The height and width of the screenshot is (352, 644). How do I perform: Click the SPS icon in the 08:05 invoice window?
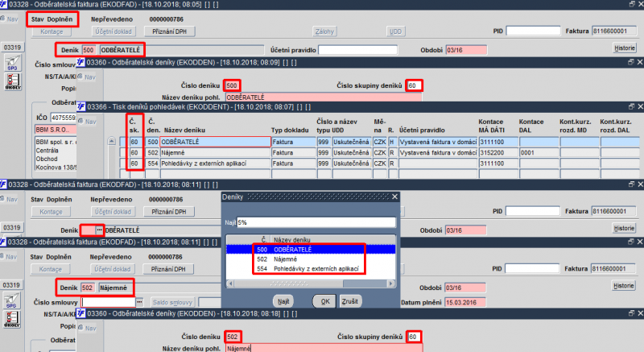coord(12,63)
